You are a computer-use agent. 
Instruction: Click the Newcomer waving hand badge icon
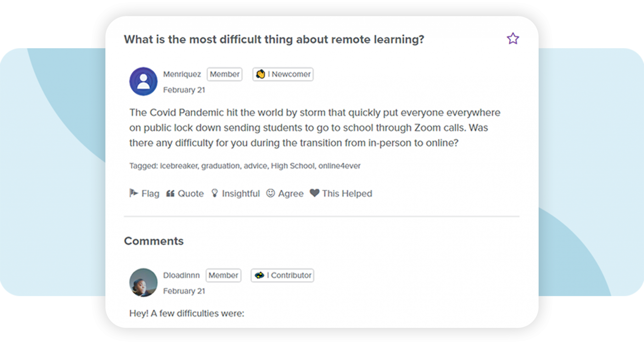[x=260, y=74]
